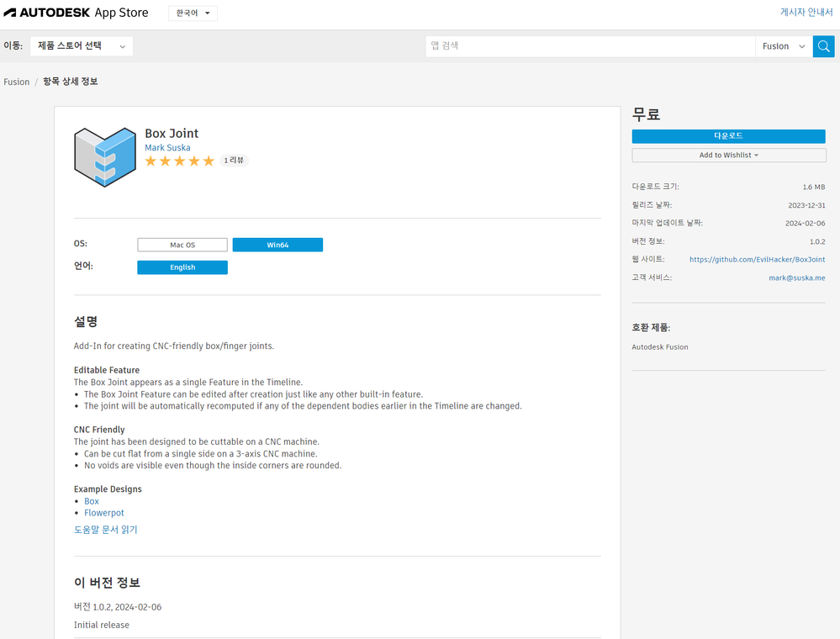Open the 제품 스토어 선택 dropdown
The width and height of the screenshot is (840, 639).
[x=82, y=46]
